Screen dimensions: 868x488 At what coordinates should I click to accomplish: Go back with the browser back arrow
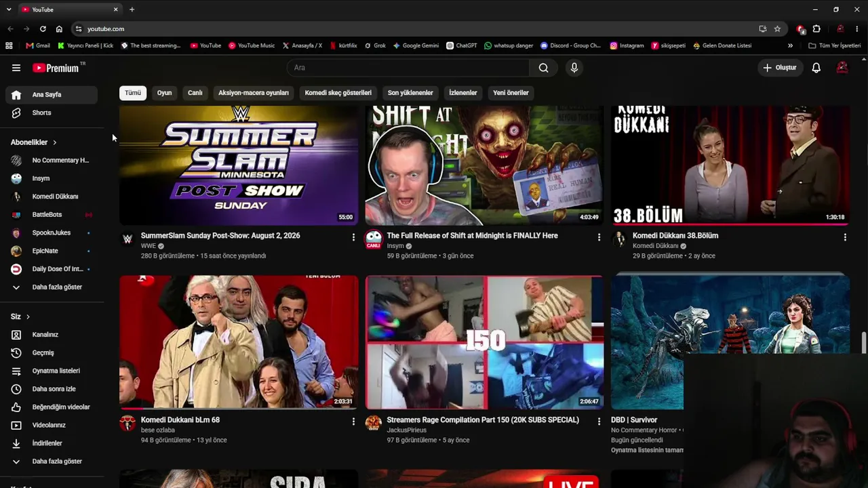(10, 29)
